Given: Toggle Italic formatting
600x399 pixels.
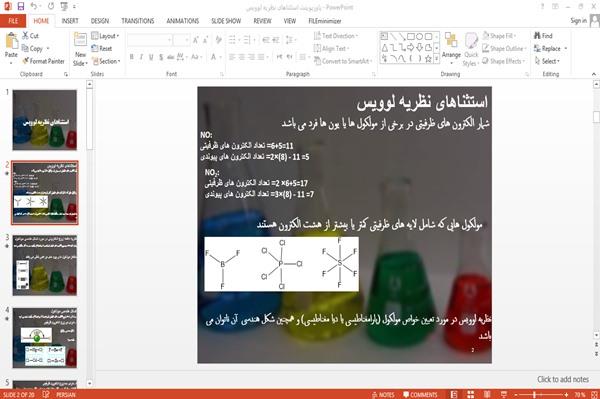Looking at the screenshot, I should pos(141,57).
